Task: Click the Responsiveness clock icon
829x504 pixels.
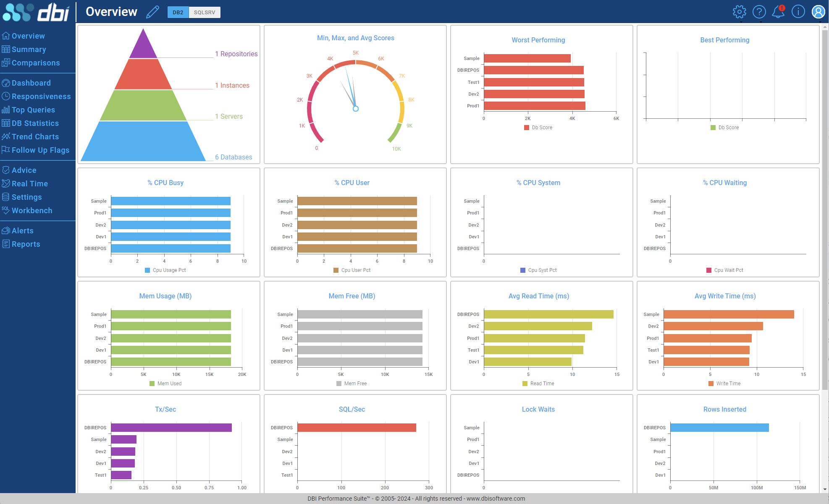Action: click(x=5, y=96)
